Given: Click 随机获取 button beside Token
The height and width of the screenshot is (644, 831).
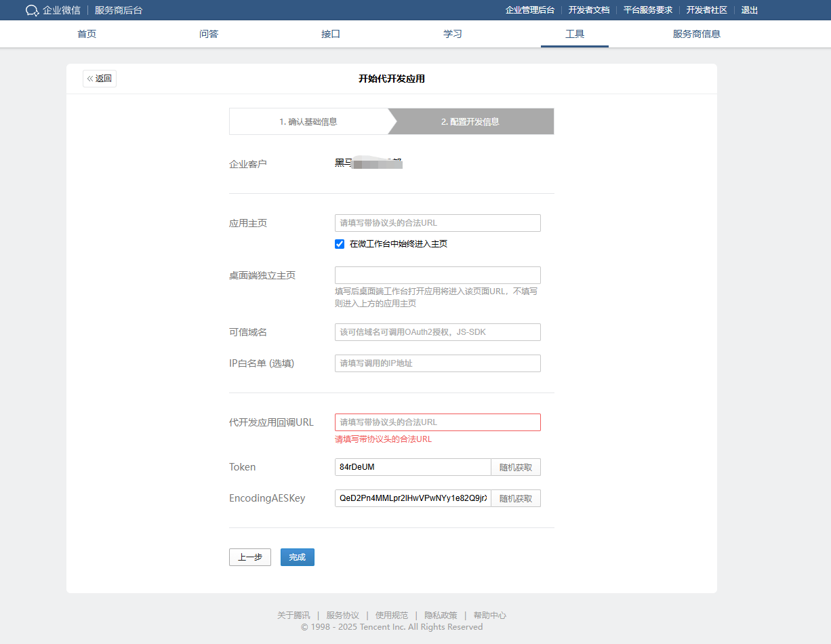Looking at the screenshot, I should pyautogui.click(x=516, y=467).
